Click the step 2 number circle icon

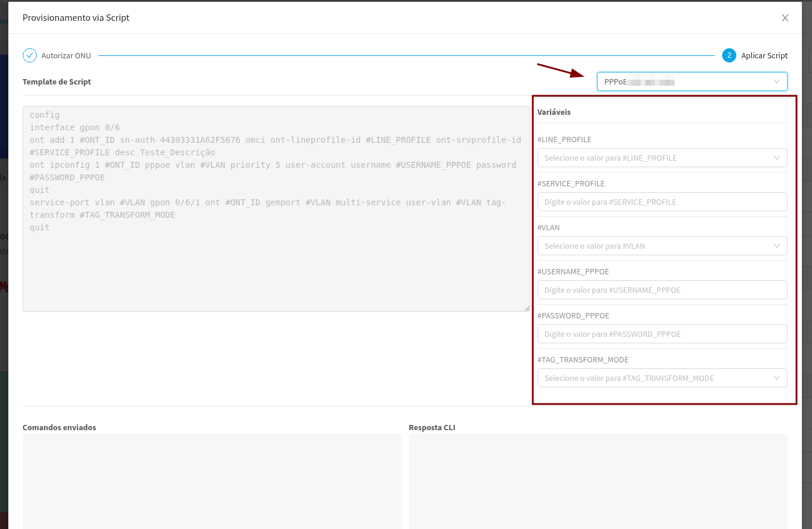tap(729, 55)
